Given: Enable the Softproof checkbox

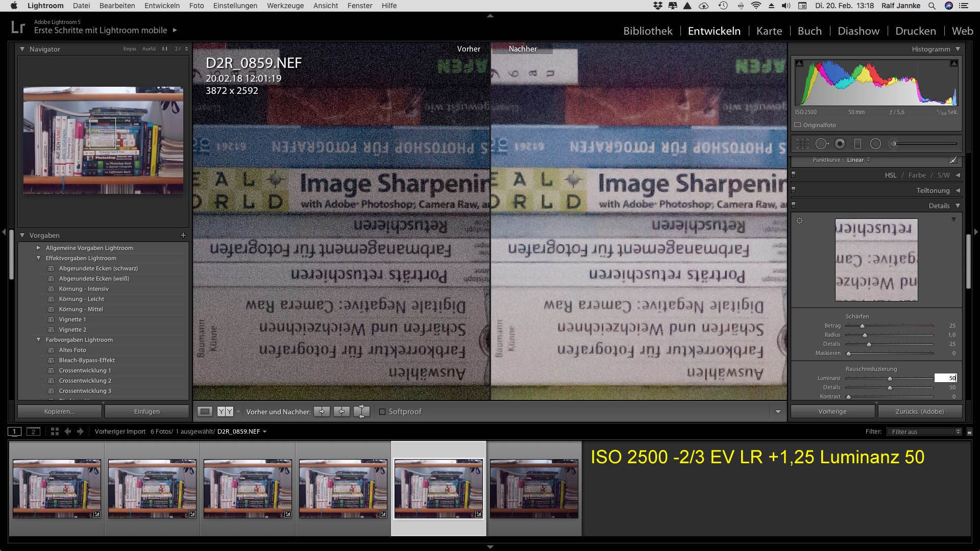Looking at the screenshot, I should click(382, 412).
